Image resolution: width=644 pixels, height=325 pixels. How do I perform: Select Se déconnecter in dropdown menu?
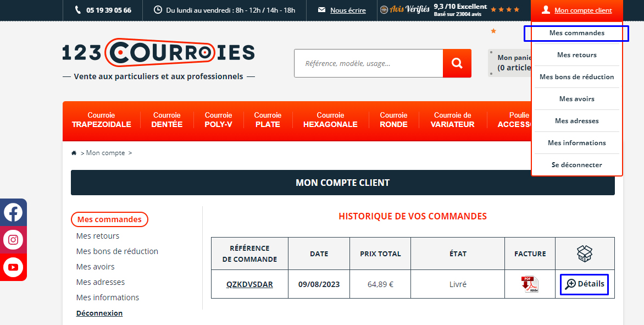tap(576, 165)
